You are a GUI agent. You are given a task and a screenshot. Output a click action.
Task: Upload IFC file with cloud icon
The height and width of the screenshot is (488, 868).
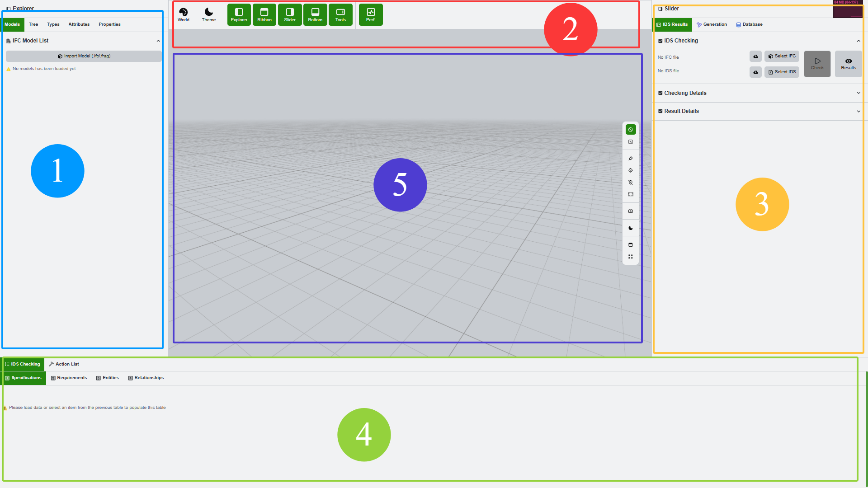[x=755, y=56]
